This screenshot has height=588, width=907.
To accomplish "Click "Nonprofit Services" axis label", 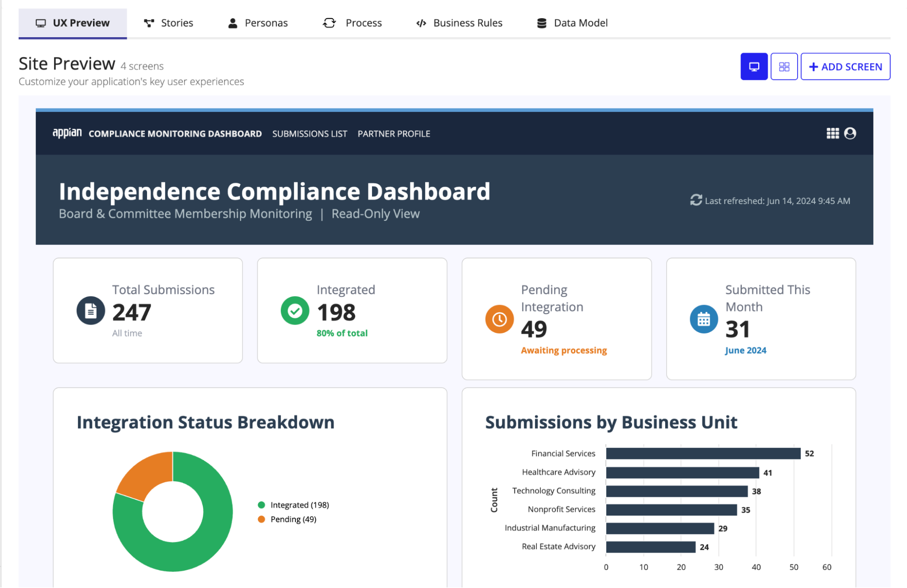I will (561, 509).
